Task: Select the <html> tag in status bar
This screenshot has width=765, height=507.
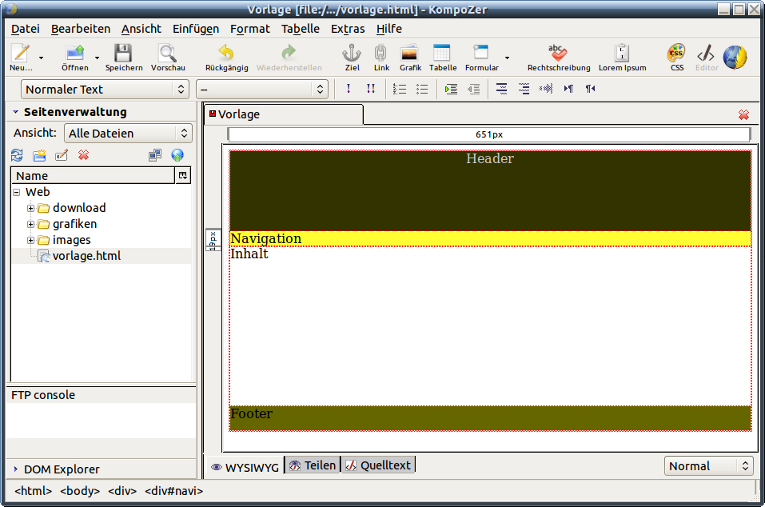Action: coord(33,491)
